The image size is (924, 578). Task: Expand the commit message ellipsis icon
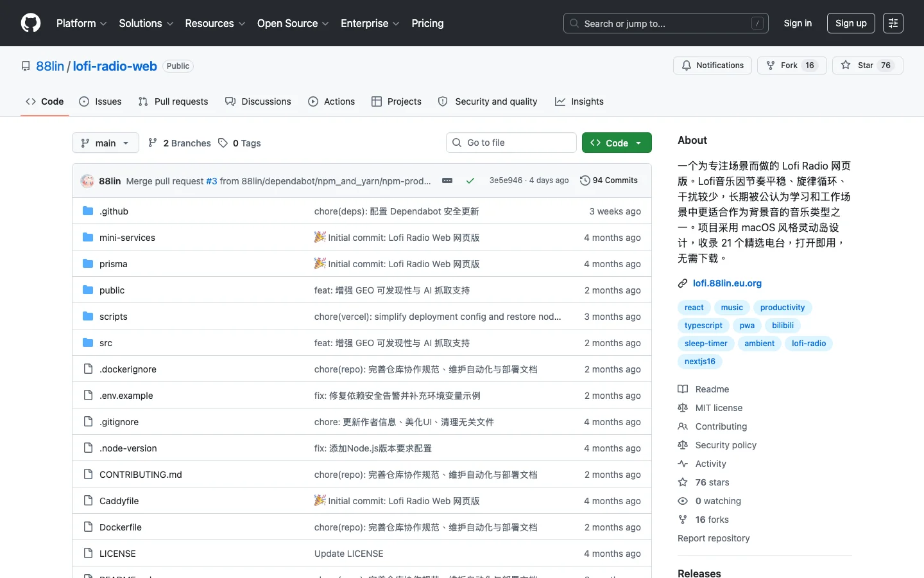(x=447, y=180)
